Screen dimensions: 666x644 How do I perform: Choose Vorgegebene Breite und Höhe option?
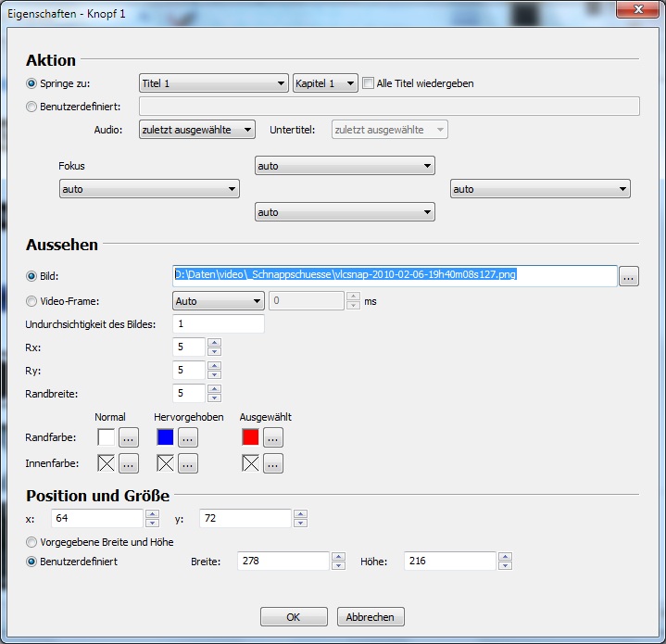(x=32, y=542)
